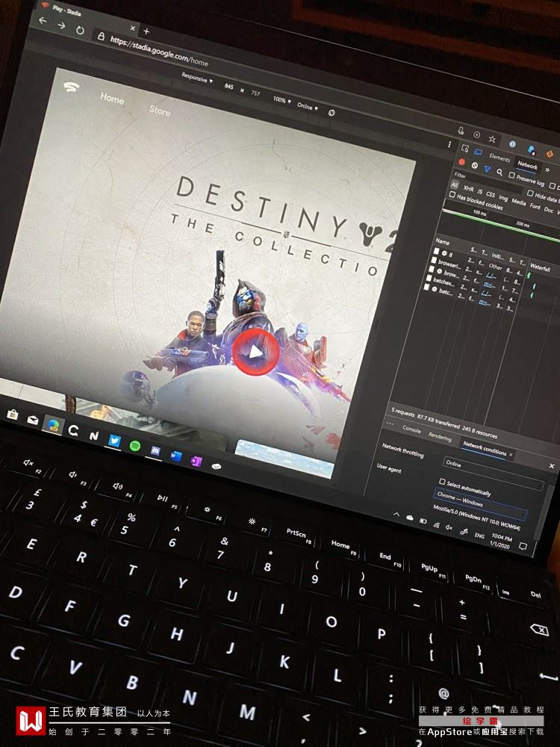Tick the Hide data URLs checkbox

click(x=530, y=193)
